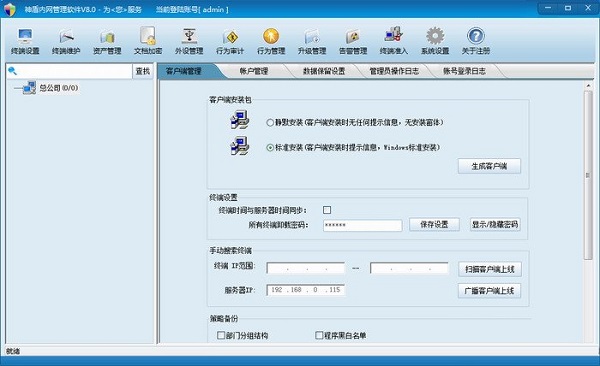Click the 服务器IP address field
The width and height of the screenshot is (600, 366).
tap(305, 290)
